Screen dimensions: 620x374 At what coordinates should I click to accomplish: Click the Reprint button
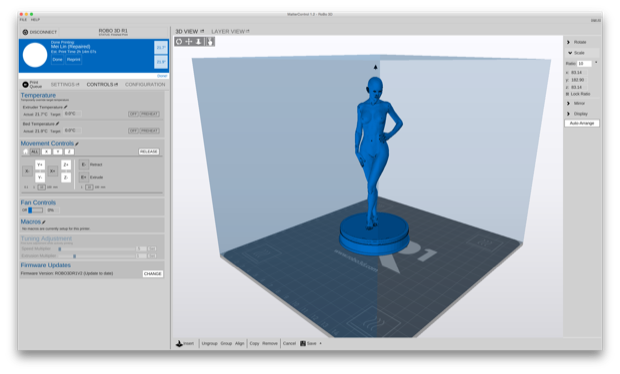[74, 60]
